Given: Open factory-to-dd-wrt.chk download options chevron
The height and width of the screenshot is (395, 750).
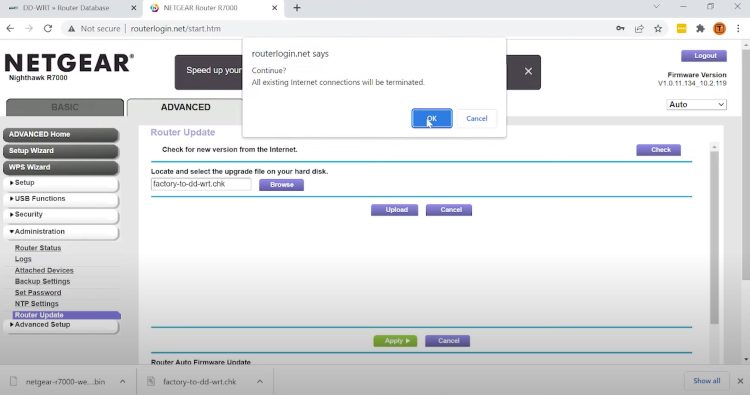Looking at the screenshot, I should pos(260,382).
